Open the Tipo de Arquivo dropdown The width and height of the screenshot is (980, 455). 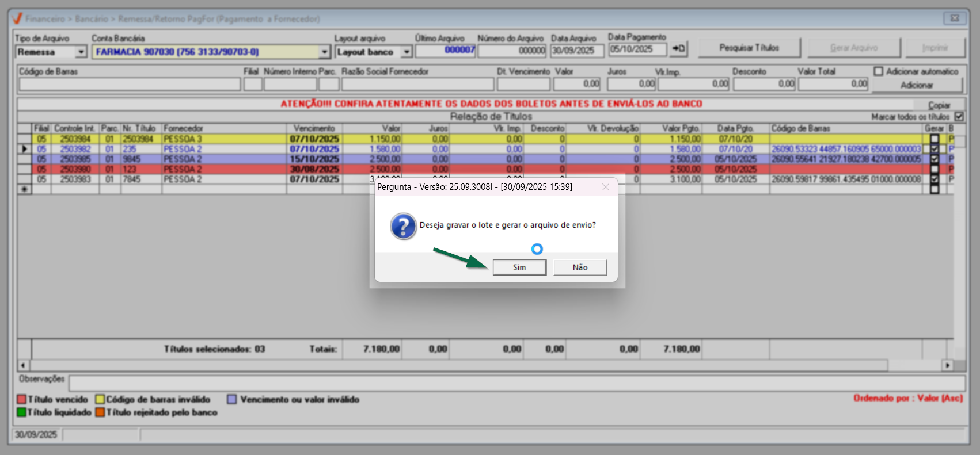pos(81,52)
